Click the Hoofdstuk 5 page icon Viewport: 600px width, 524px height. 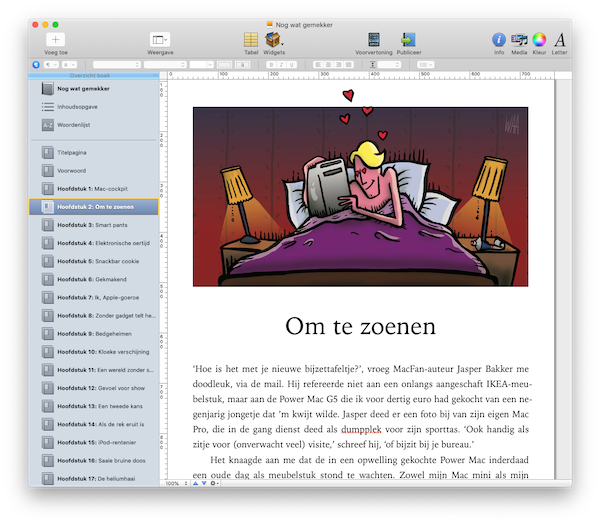pyautogui.click(x=48, y=261)
